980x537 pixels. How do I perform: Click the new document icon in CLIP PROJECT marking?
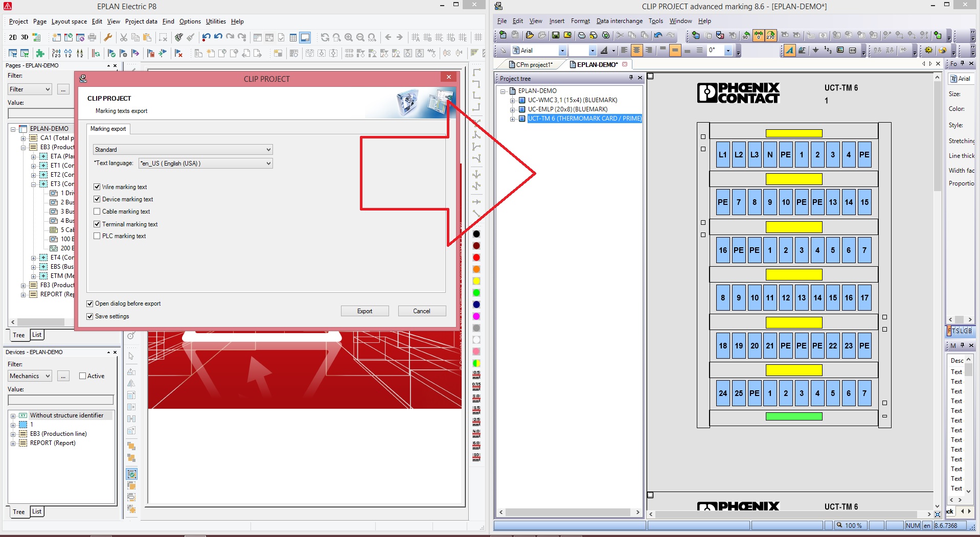point(503,35)
